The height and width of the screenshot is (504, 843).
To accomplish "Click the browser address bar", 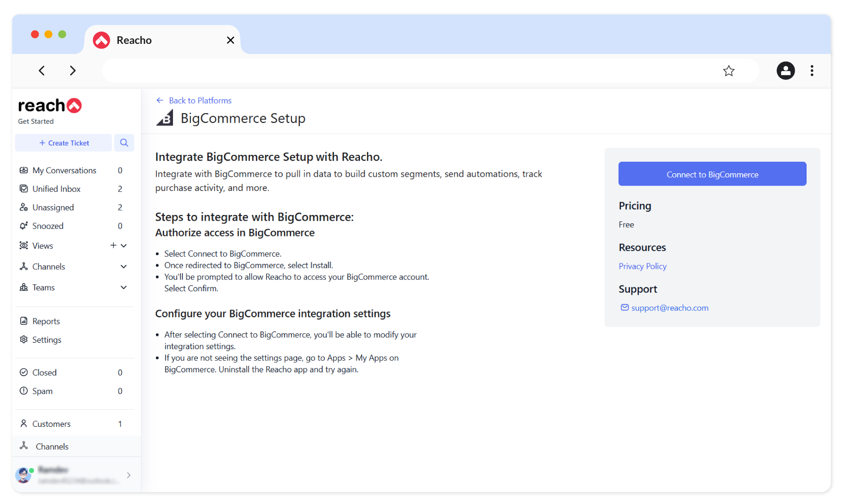I will coord(408,71).
